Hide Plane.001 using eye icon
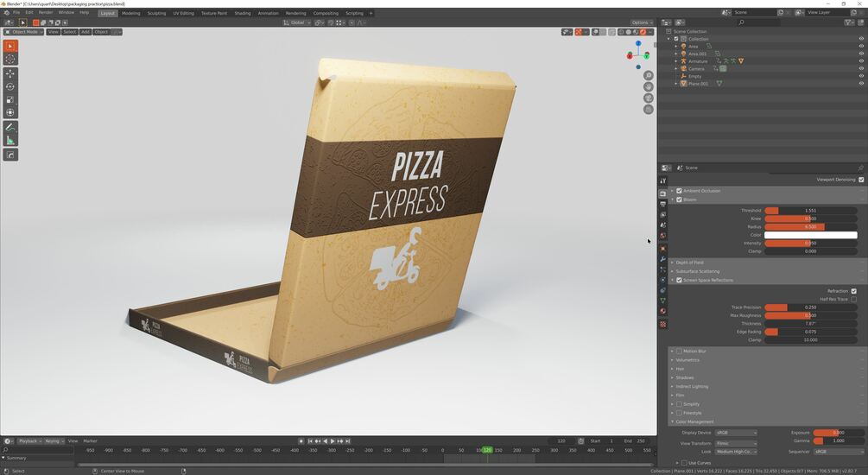Image resolution: width=868 pixels, height=475 pixels. (x=861, y=84)
